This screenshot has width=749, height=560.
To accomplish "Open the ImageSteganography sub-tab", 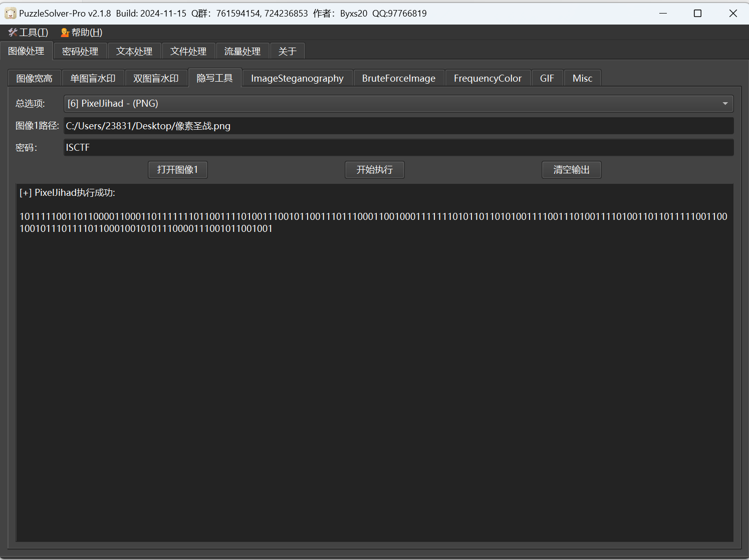I will pyautogui.click(x=298, y=78).
